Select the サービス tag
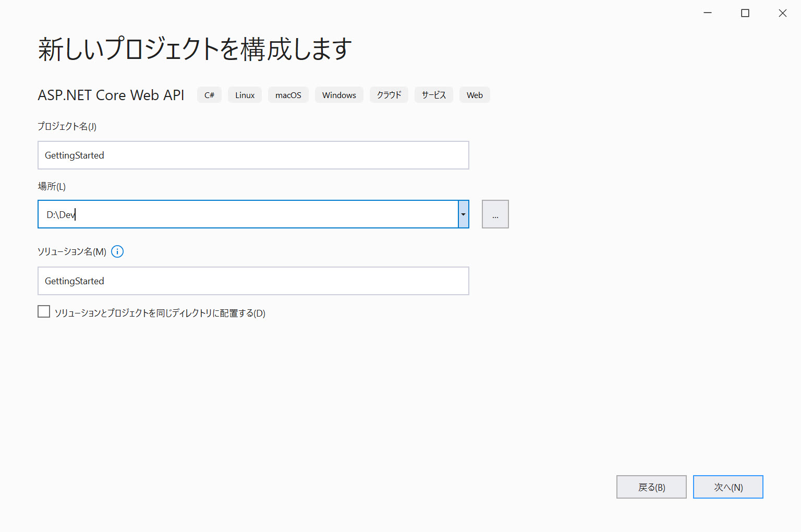Image resolution: width=801 pixels, height=532 pixels. (433, 95)
